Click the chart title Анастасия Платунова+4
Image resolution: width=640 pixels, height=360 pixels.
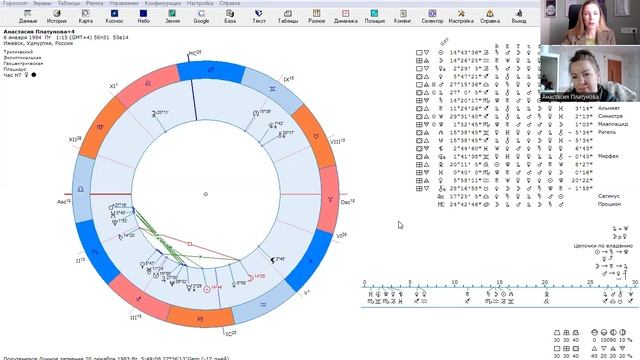click(39, 31)
